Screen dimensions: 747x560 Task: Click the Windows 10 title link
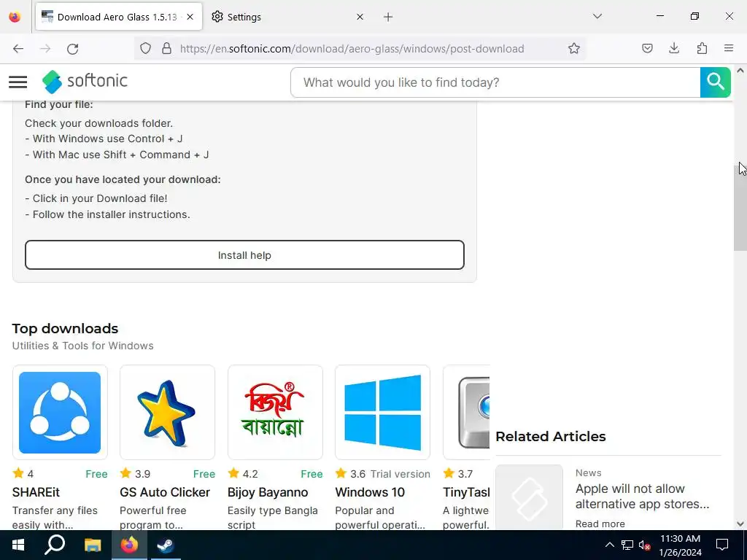pos(370,492)
